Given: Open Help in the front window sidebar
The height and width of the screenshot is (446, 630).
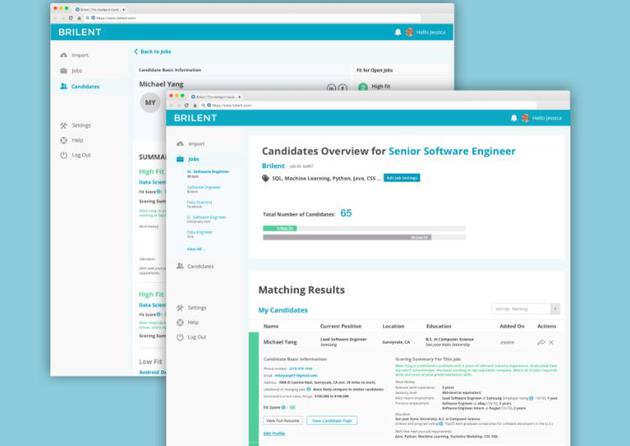Looking at the screenshot, I should pyautogui.click(x=193, y=322).
